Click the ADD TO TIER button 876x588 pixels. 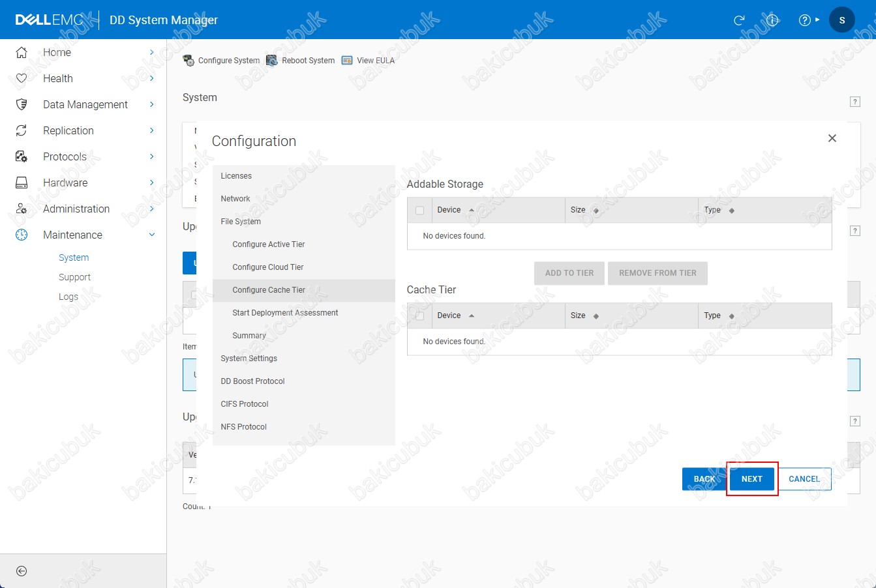[569, 273]
